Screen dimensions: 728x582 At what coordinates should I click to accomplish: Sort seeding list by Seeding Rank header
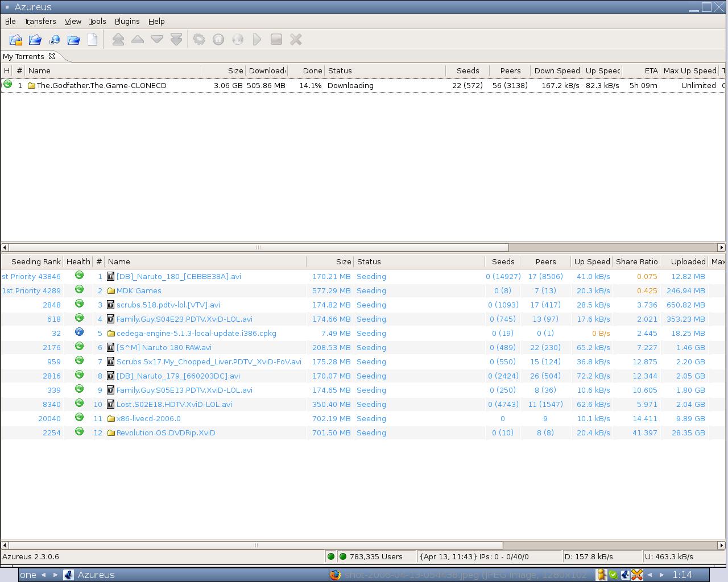tap(32, 261)
